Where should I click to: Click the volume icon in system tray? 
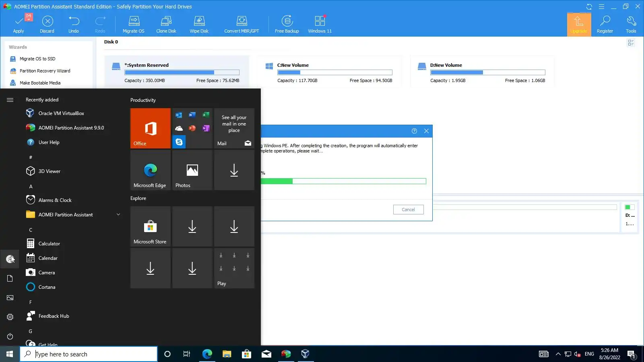tap(578, 354)
